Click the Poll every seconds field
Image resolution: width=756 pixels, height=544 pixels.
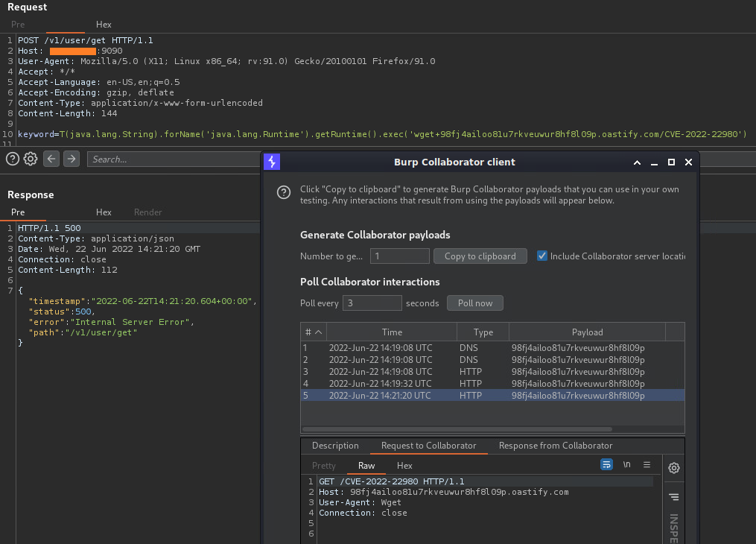pyautogui.click(x=372, y=303)
